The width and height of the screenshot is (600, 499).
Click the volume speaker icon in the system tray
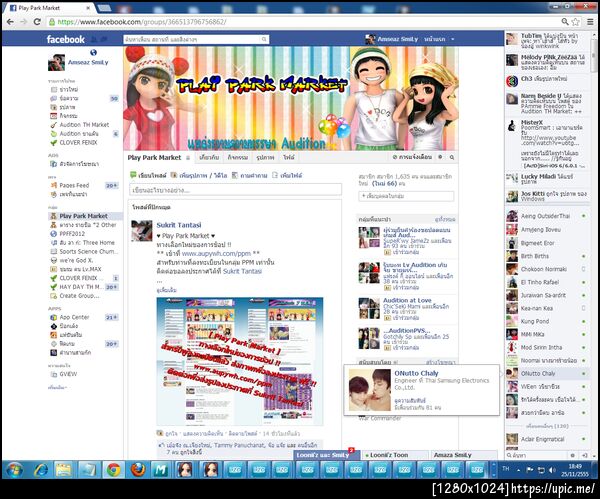552,470
